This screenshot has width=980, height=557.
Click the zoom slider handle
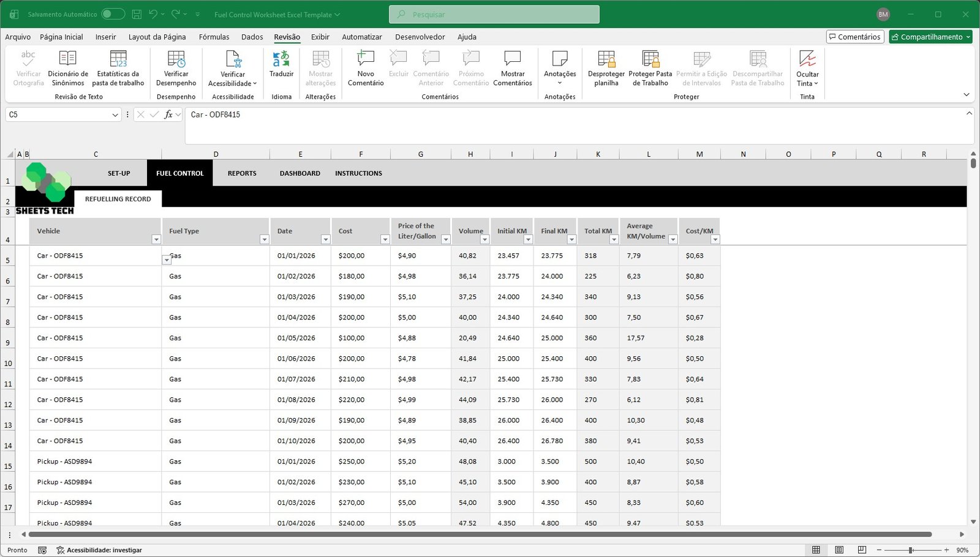(911, 550)
